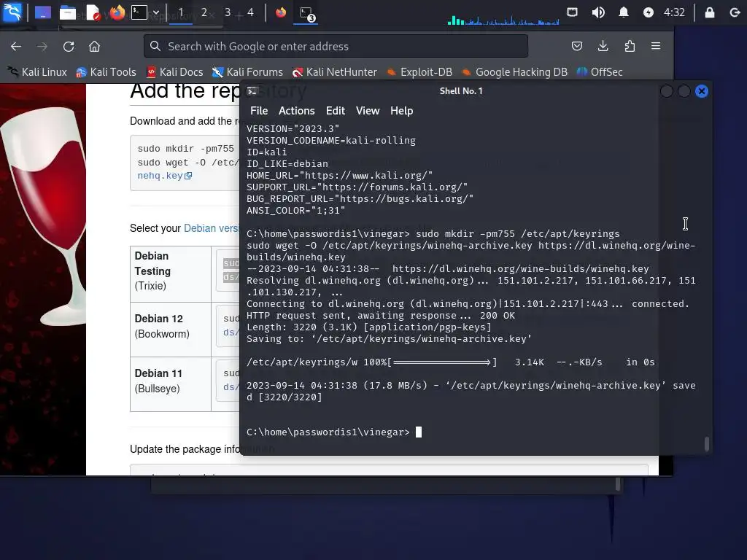Open the OffSec bookmark
This screenshot has height=560, width=747.
pos(600,72)
